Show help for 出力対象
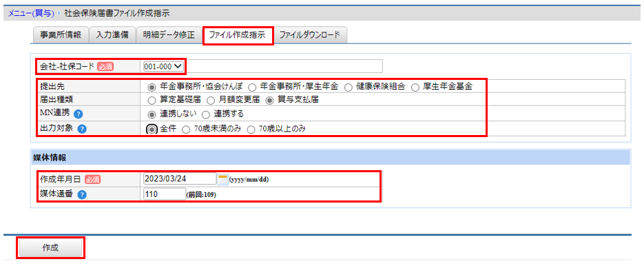Image resolution: width=644 pixels, height=268 pixels. (x=82, y=129)
